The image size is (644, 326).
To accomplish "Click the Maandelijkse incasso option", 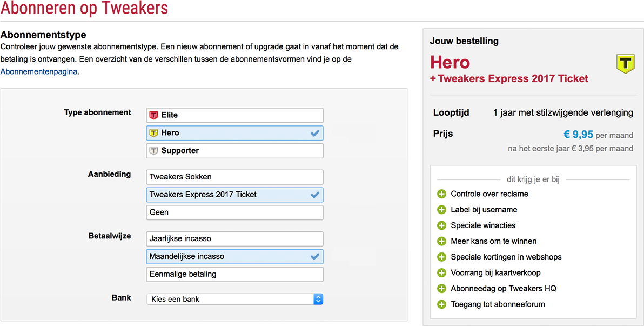I will point(234,256).
